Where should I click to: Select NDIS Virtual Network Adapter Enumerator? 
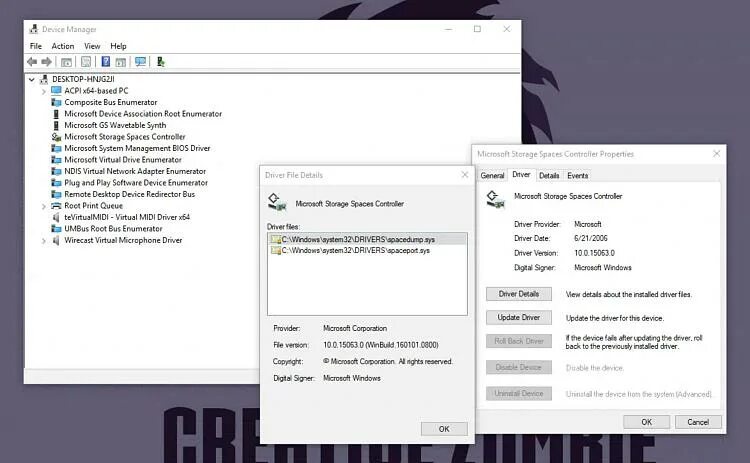135,171
